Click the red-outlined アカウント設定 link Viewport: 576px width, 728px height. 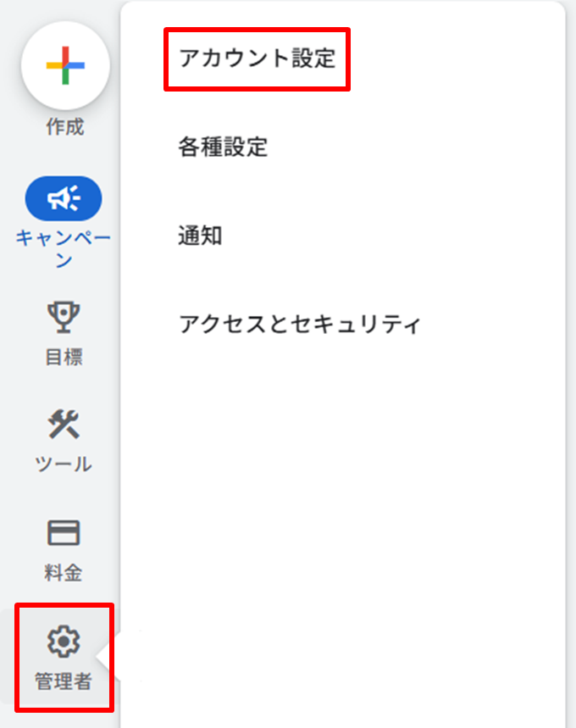coord(258,59)
